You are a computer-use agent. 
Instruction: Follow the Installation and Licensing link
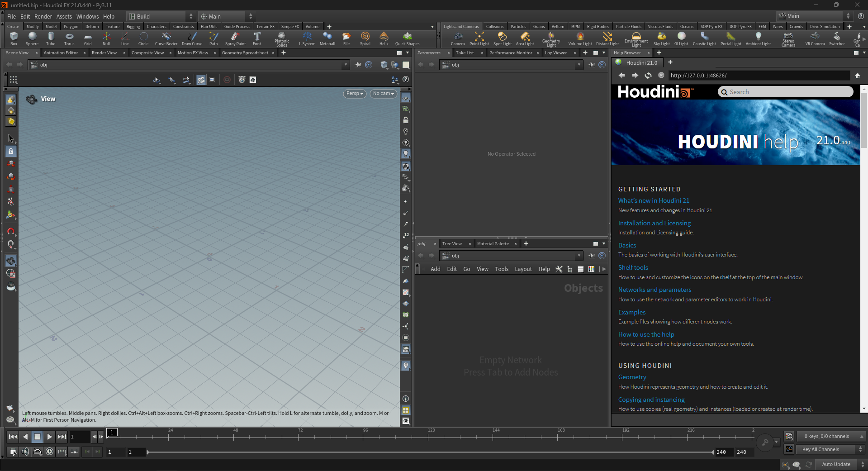tap(655, 223)
